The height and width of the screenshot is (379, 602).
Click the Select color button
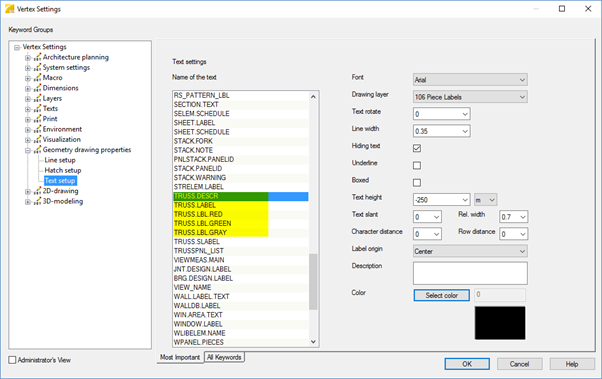click(442, 295)
